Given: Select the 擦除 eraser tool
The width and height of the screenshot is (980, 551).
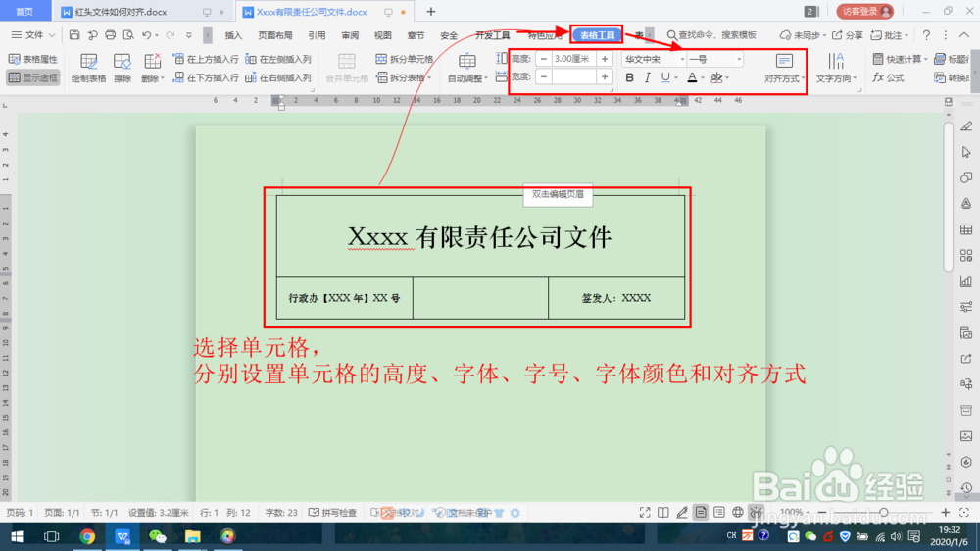Looking at the screenshot, I should [122, 69].
